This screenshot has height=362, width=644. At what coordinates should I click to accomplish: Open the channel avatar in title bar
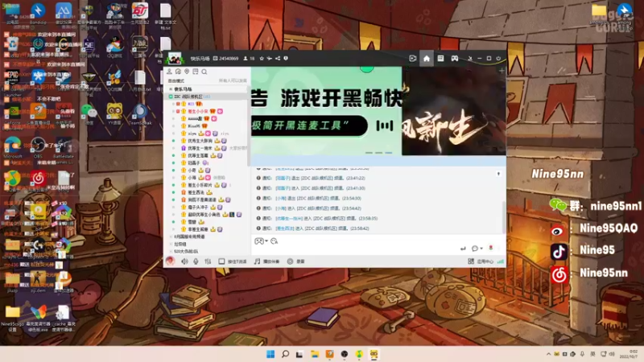pos(175,59)
